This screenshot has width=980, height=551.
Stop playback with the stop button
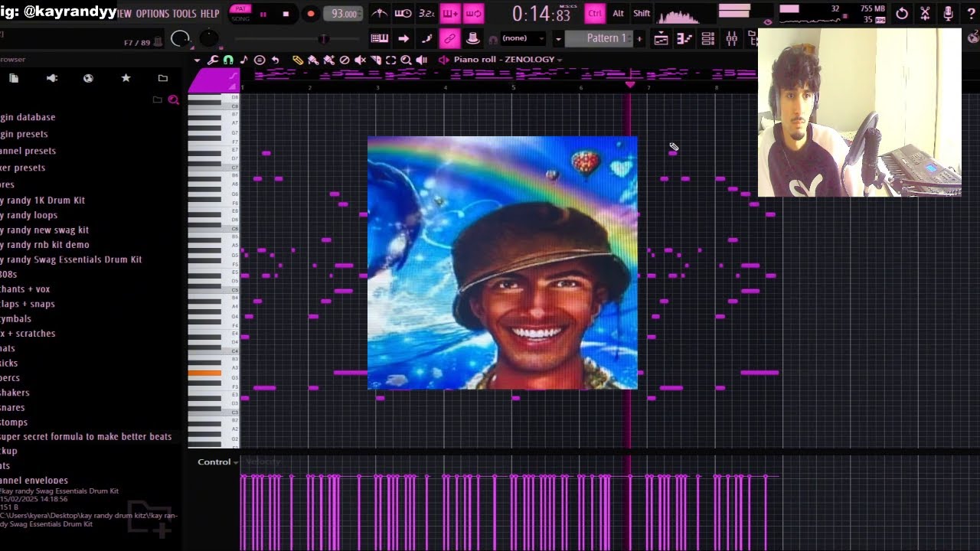(286, 14)
